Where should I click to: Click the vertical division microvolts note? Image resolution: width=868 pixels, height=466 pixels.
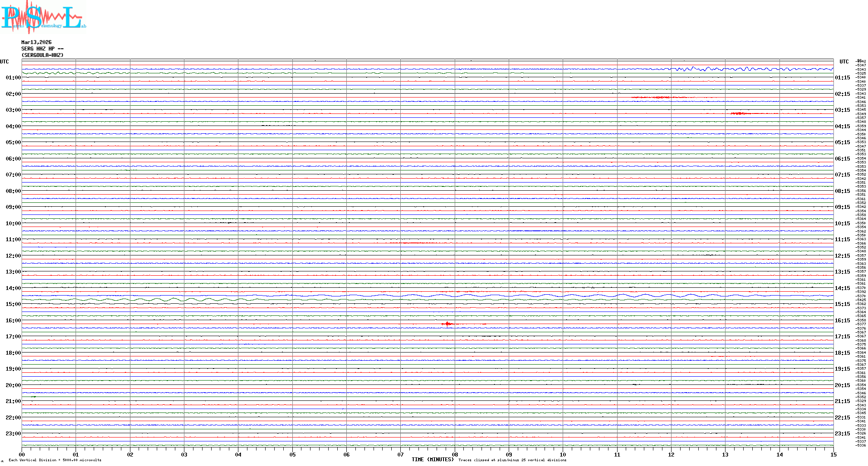(55, 460)
